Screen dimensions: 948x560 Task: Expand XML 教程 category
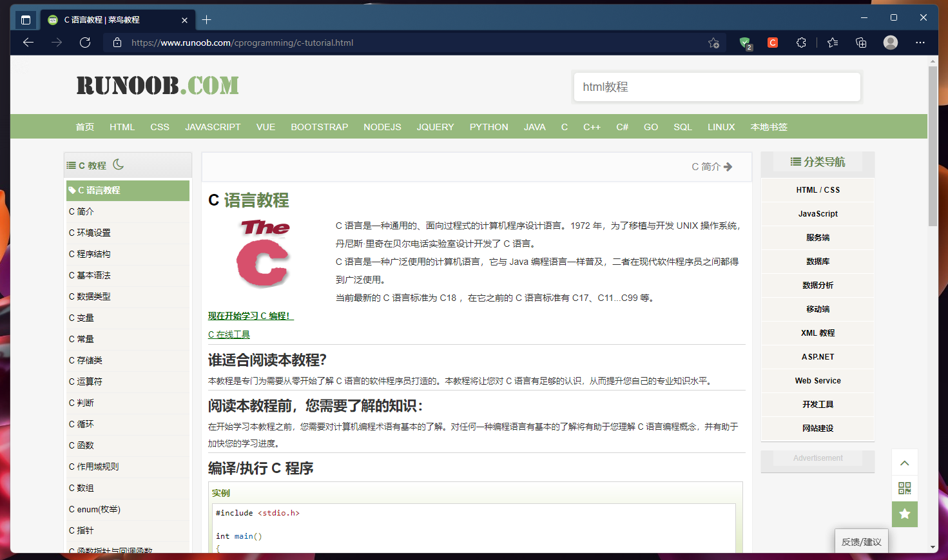click(x=818, y=333)
